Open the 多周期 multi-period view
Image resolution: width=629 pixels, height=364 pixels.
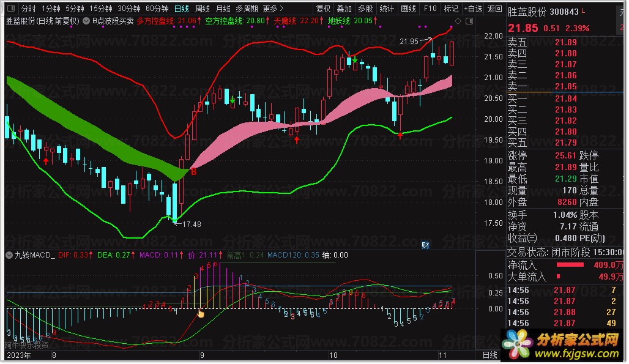pyautogui.click(x=247, y=9)
